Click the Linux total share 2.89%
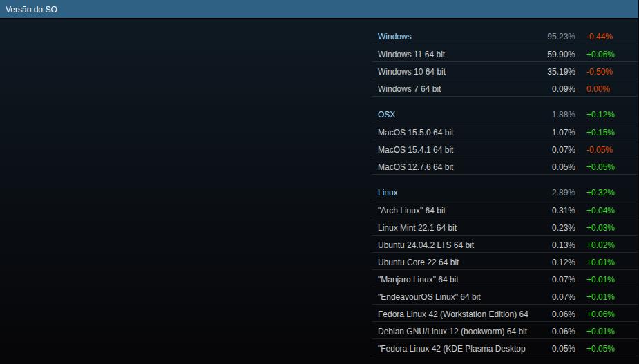This screenshot has height=364, width=639. [564, 193]
